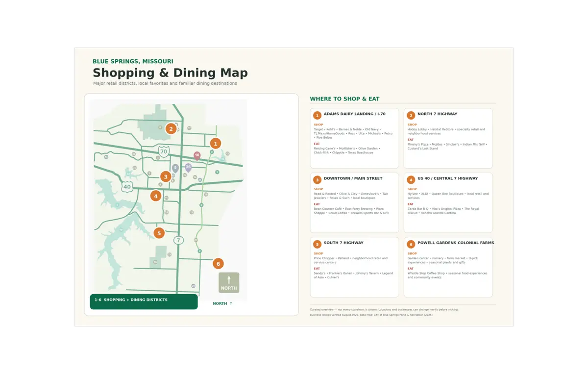
Task: Click SHOP label in North 7 Highway card
Action: coord(412,125)
